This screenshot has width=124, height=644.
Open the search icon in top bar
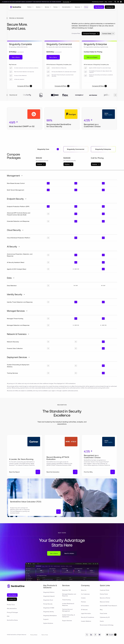click(115, 1)
